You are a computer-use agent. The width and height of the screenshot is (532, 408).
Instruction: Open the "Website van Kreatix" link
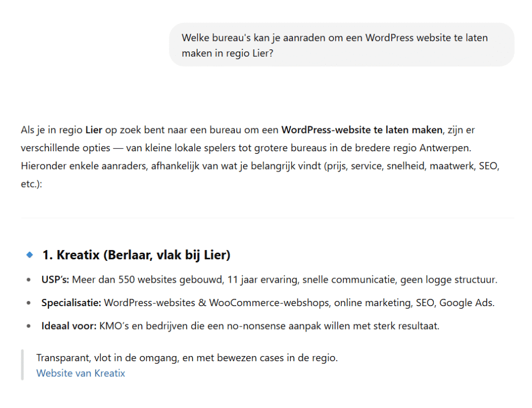coord(81,373)
